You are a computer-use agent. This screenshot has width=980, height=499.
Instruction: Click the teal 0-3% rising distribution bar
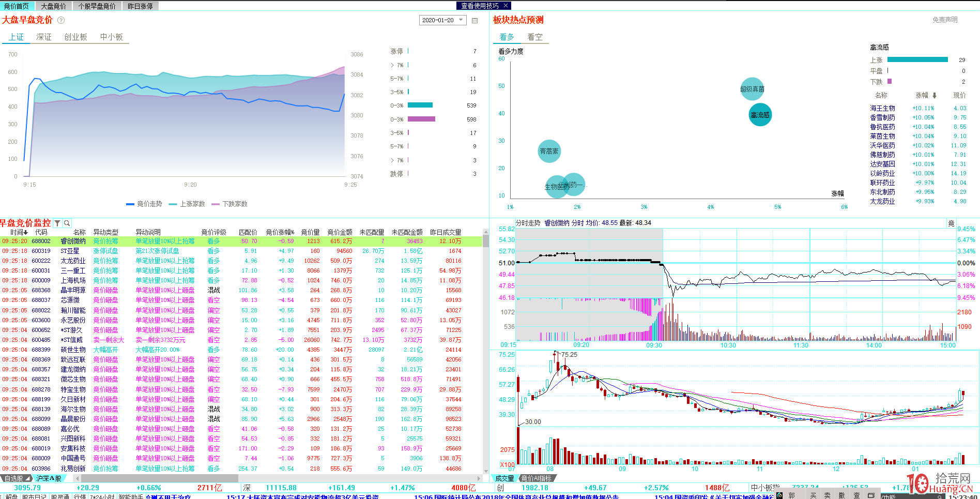[420, 105]
